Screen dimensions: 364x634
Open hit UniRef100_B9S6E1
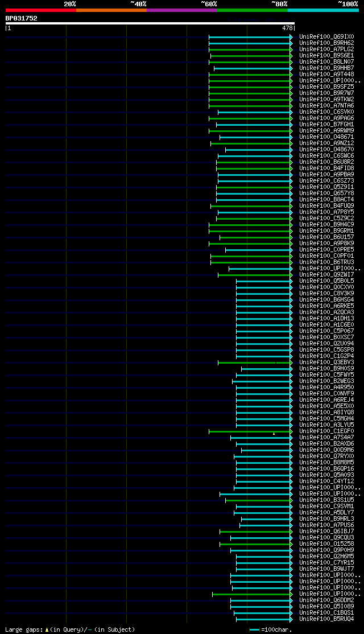pyautogui.click(x=327, y=55)
